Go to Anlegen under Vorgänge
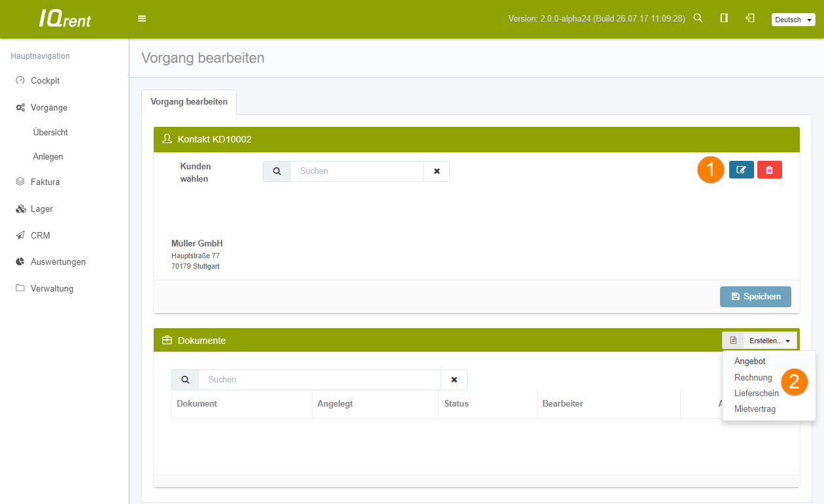 (48, 157)
